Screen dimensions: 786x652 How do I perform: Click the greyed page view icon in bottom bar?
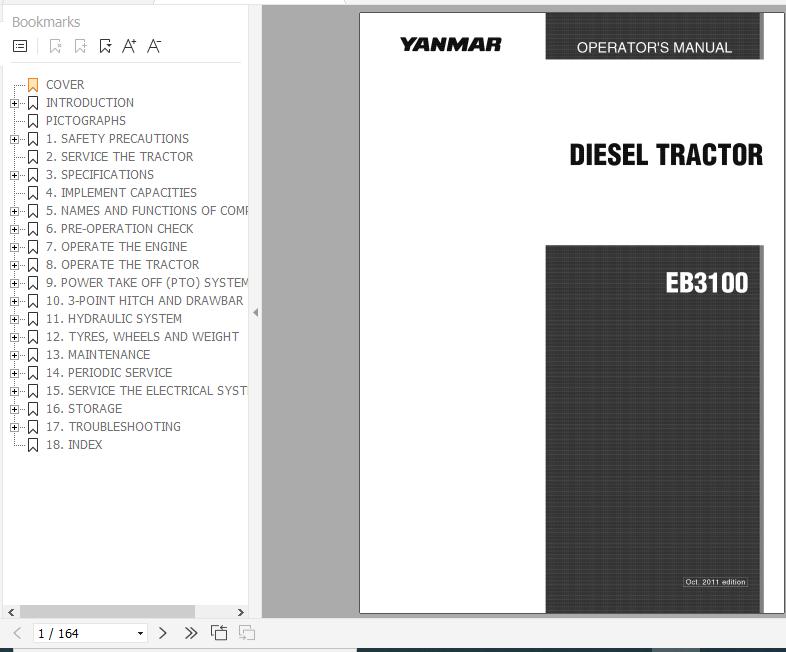coord(247,633)
